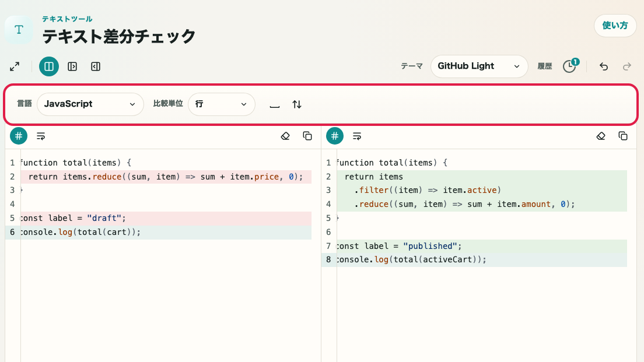Open the 使い方 help button
Viewport: 644px width, 362px height.
[x=615, y=26]
